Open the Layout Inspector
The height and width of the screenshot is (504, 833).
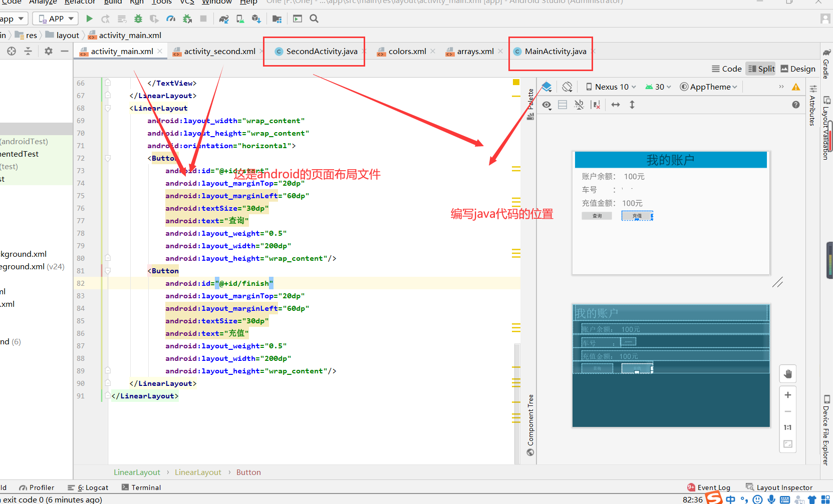pos(779,487)
